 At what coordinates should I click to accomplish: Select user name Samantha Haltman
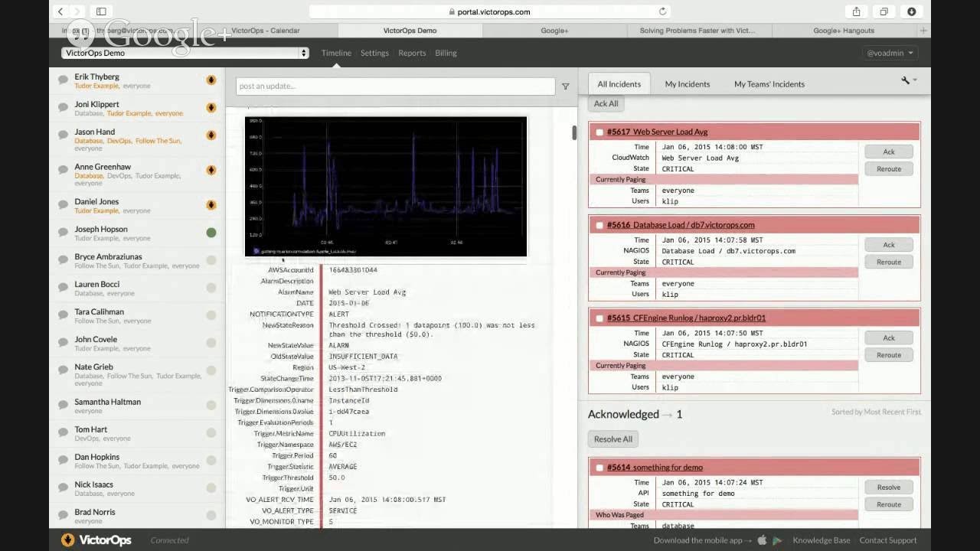pos(107,402)
